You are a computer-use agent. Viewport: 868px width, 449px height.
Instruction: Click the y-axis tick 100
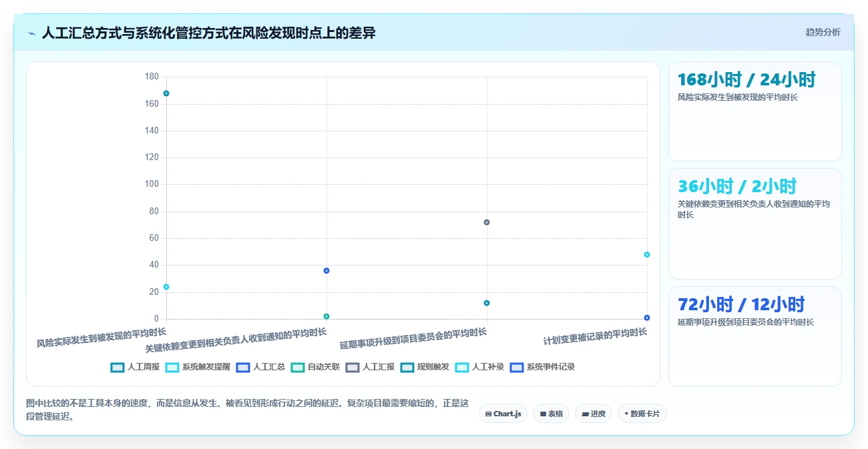point(152,184)
